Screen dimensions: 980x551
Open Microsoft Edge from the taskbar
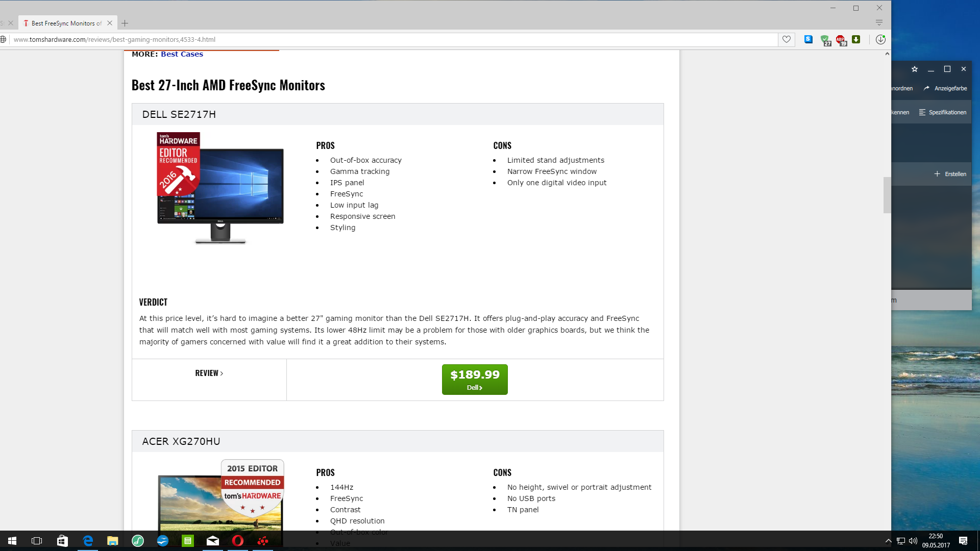click(x=87, y=541)
